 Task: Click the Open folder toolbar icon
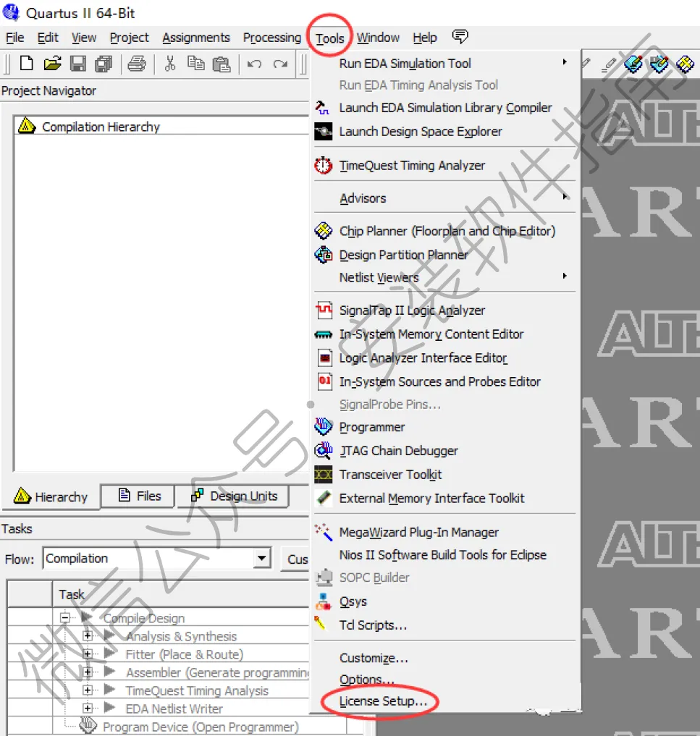pos(53,63)
